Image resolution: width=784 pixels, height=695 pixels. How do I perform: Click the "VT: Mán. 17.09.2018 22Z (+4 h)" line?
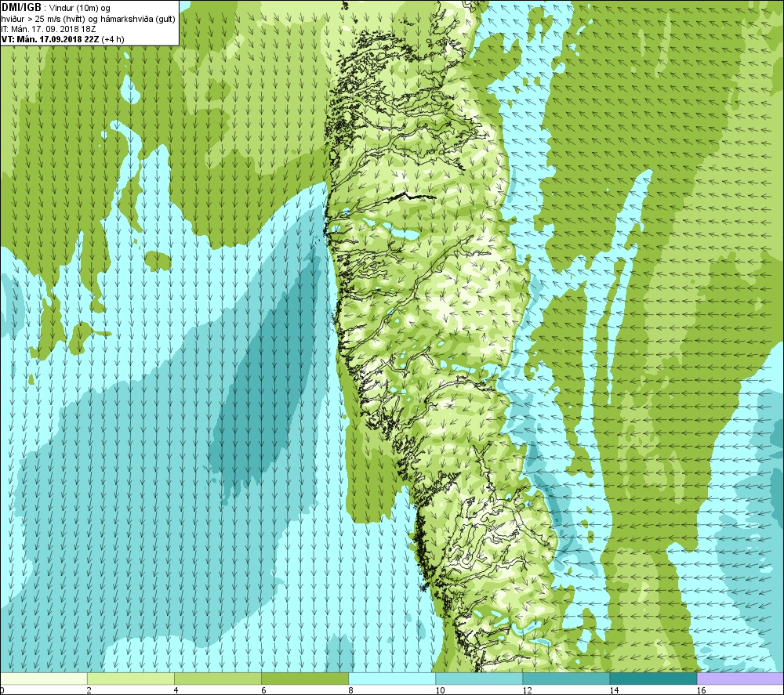pos(63,39)
